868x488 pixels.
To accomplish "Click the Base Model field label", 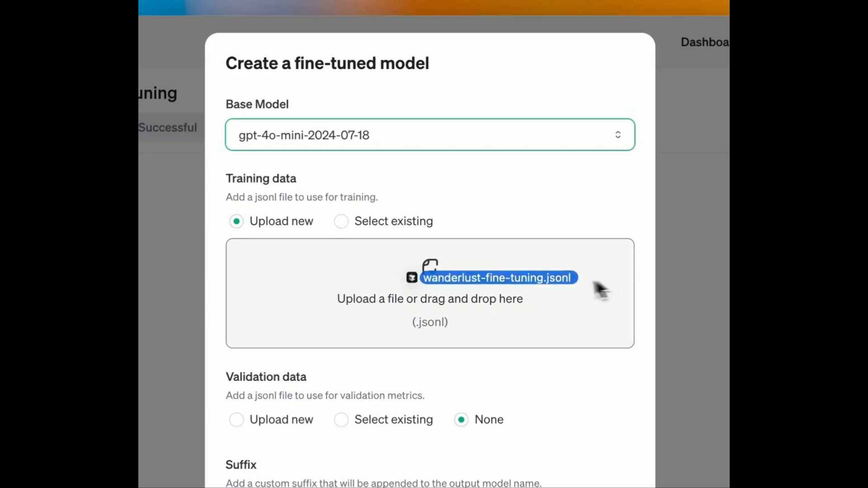I will (x=257, y=104).
